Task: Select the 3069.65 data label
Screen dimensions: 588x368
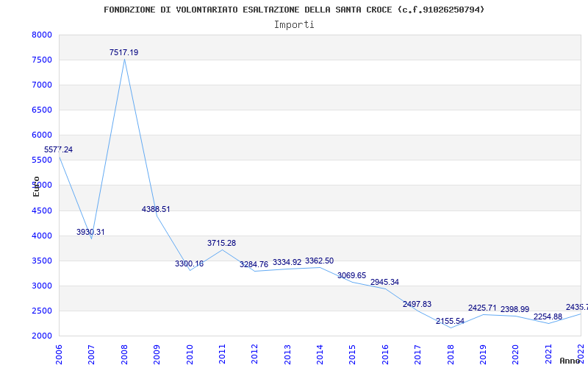Action: (352, 275)
